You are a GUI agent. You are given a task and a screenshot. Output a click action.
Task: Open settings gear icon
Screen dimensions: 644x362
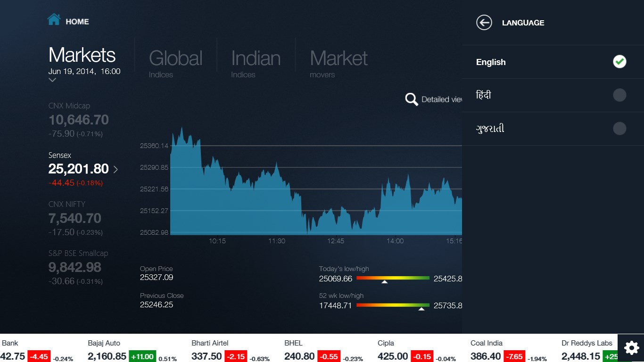click(x=631, y=348)
